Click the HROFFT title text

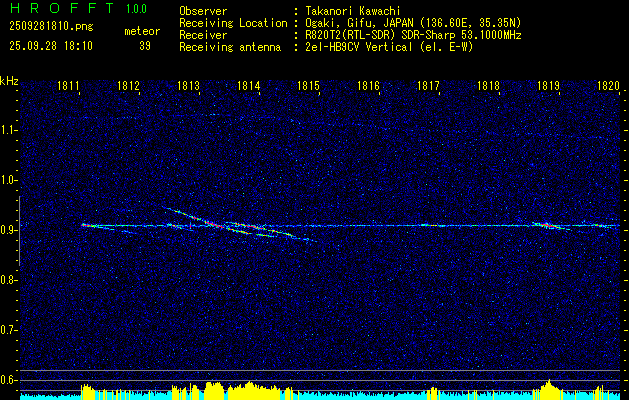[62, 8]
